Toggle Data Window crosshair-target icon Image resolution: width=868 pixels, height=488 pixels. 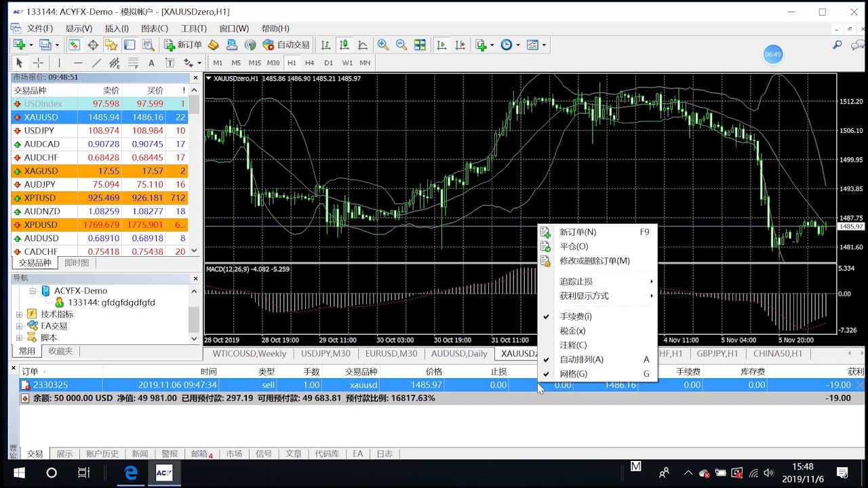click(x=93, y=45)
